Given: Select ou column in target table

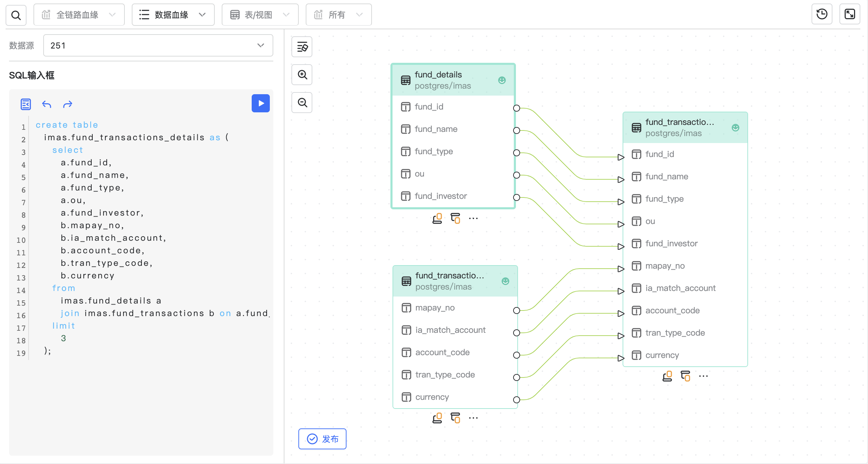Looking at the screenshot, I should coord(685,221).
